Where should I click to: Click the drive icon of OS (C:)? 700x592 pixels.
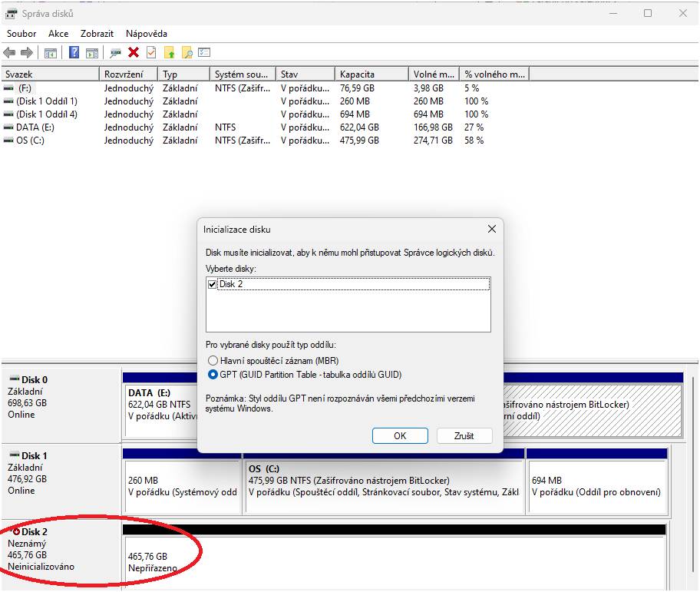click(x=8, y=141)
